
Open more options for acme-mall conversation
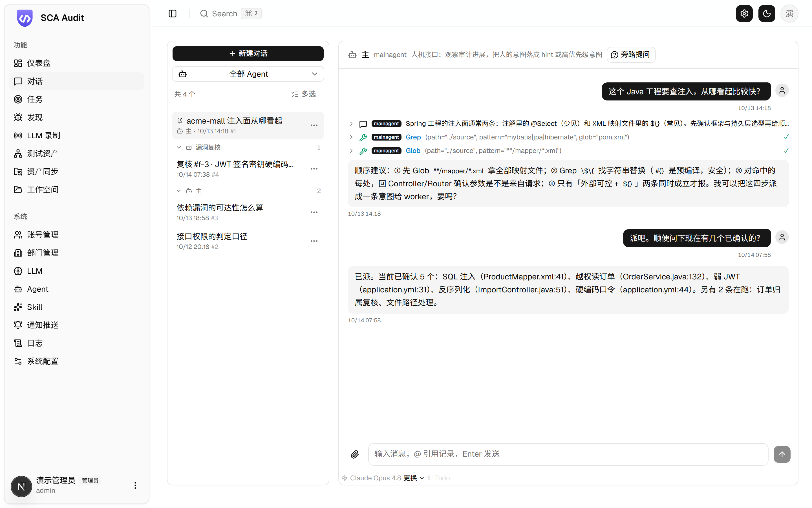(314, 125)
